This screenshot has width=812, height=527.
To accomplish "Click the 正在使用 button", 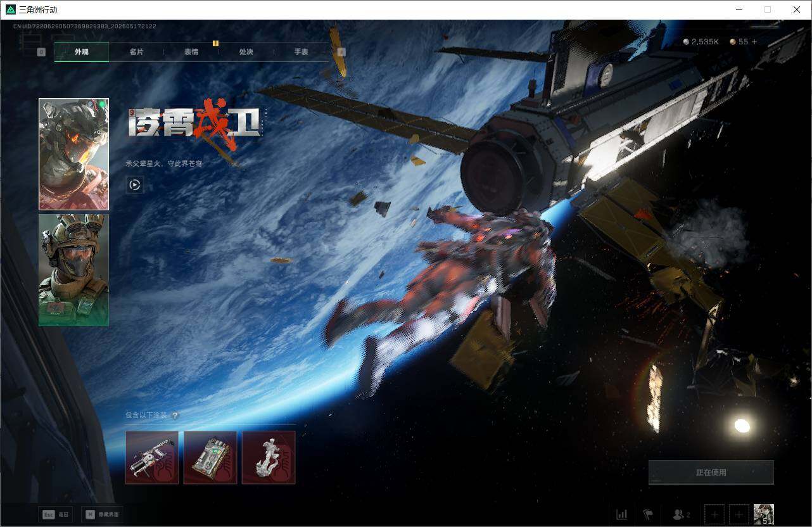I will point(711,473).
